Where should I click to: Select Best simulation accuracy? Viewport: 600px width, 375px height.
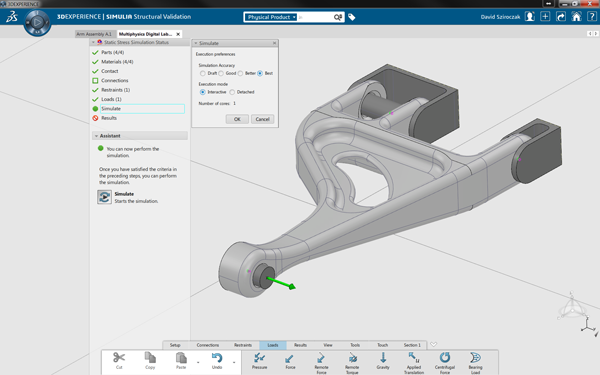point(260,73)
